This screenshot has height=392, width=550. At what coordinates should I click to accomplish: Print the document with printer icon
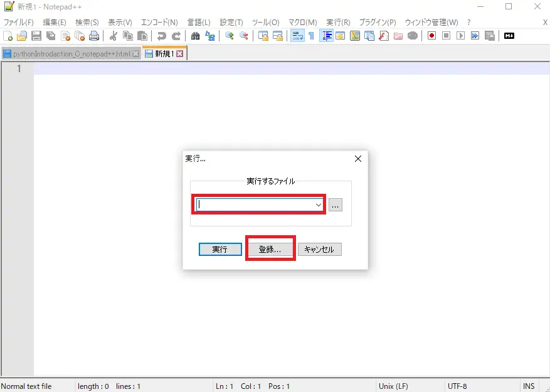(x=94, y=36)
